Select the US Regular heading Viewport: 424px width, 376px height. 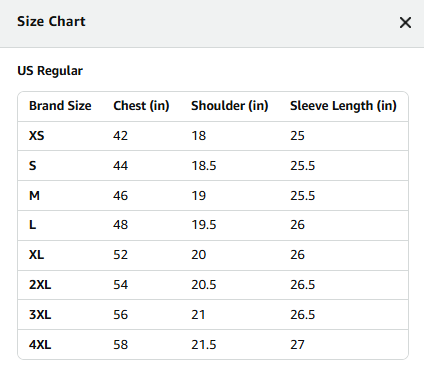(x=50, y=71)
